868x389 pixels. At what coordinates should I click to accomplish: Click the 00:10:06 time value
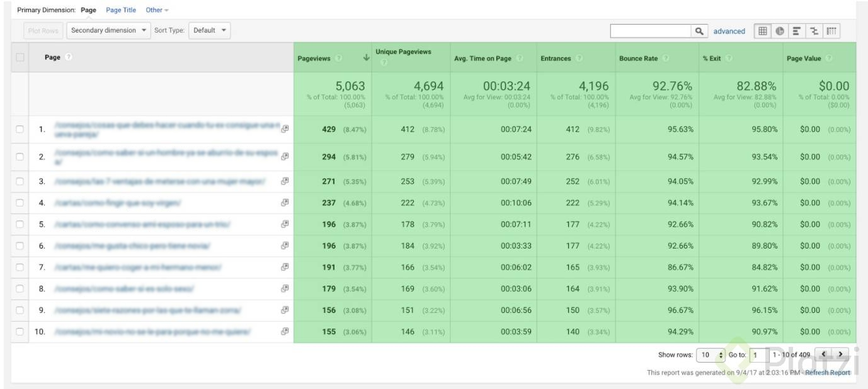[x=516, y=203]
